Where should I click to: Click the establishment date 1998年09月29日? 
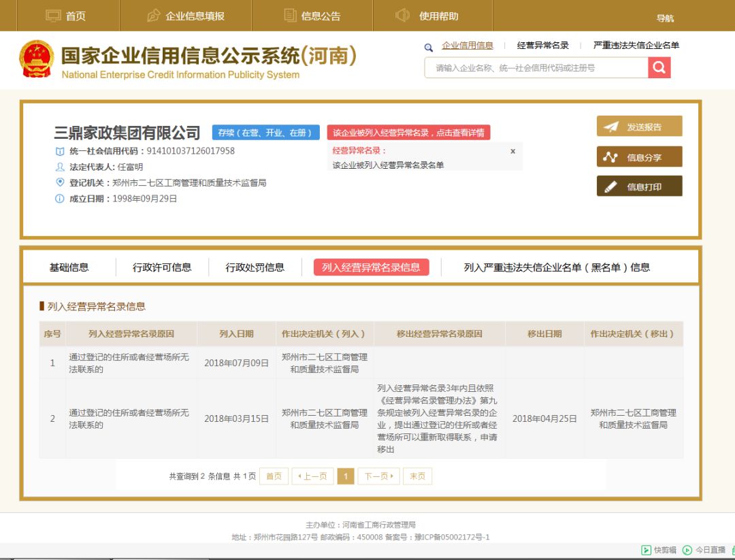145,199
